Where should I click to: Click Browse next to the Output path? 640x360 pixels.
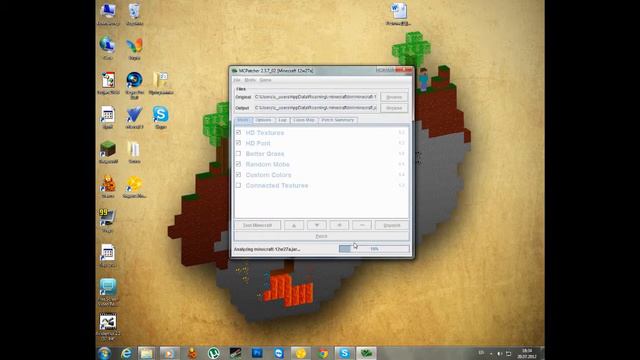click(394, 108)
